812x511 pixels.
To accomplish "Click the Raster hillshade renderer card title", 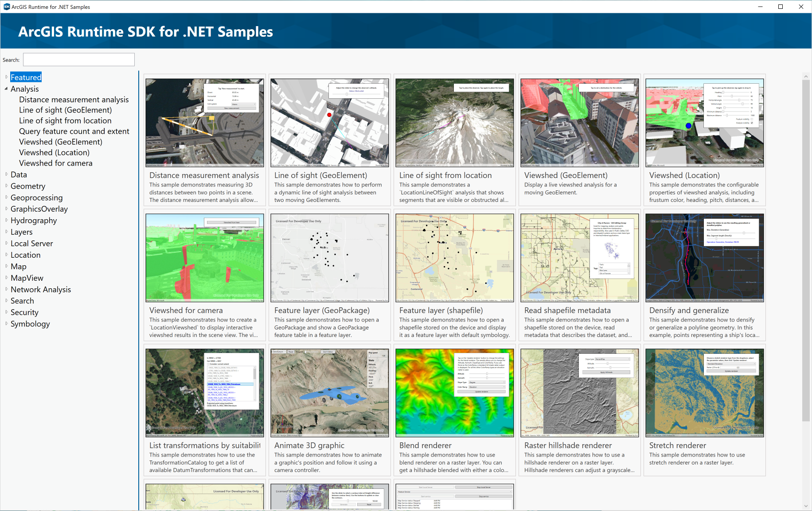I will pos(568,445).
